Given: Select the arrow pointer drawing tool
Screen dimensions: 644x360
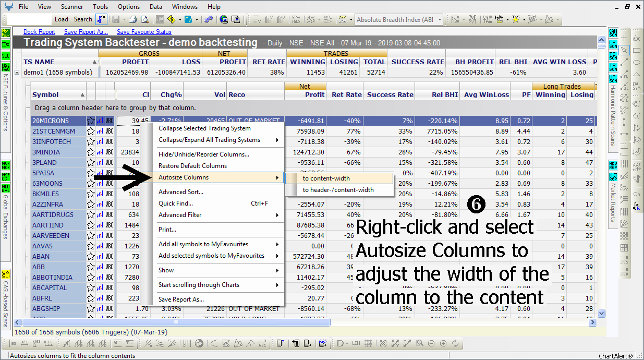Looking at the screenshot, I should coord(625,50).
